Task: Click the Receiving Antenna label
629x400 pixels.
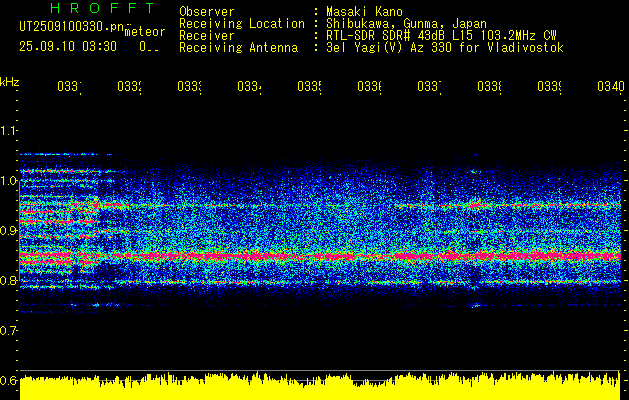Action: pos(239,48)
